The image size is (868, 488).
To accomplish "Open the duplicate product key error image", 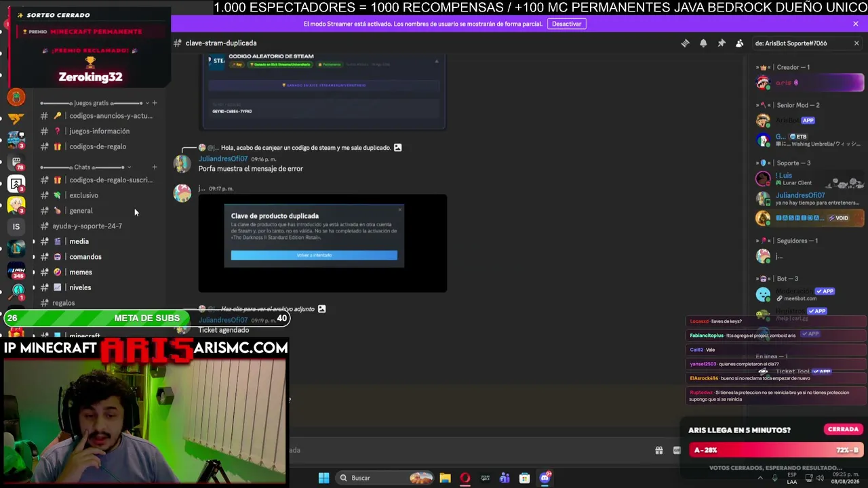I will (323, 243).
